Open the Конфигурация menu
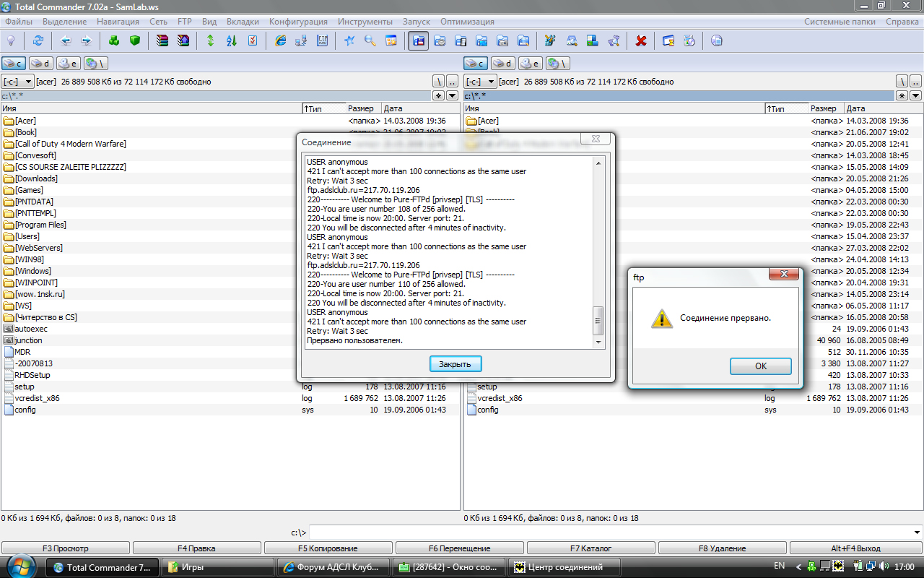This screenshot has height=578, width=924. click(x=298, y=22)
